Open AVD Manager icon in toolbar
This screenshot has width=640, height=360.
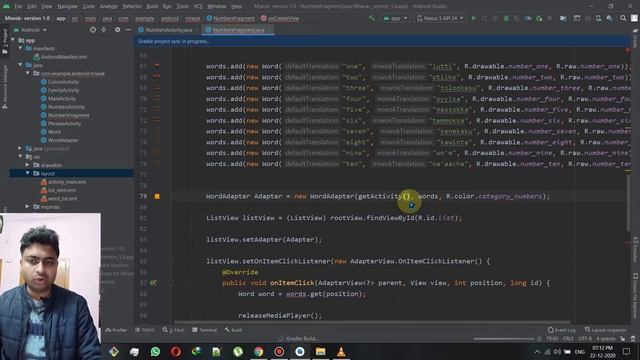click(598, 18)
